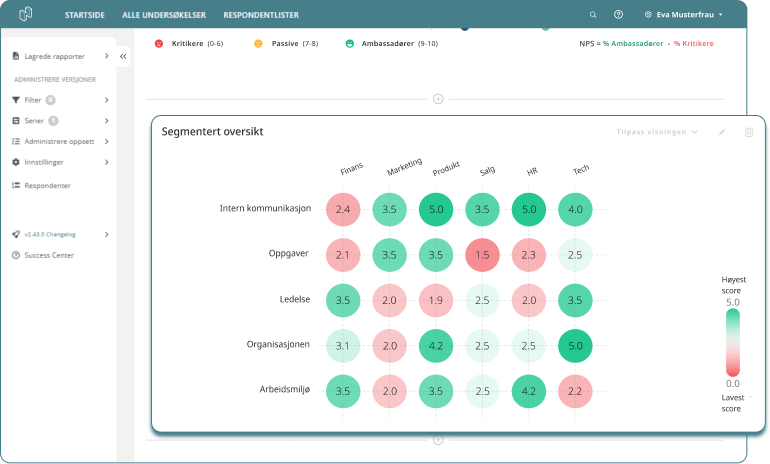Click the pencil edit icon on the Segmentert oversikt card
This screenshot has height=464, width=770.
point(722,132)
